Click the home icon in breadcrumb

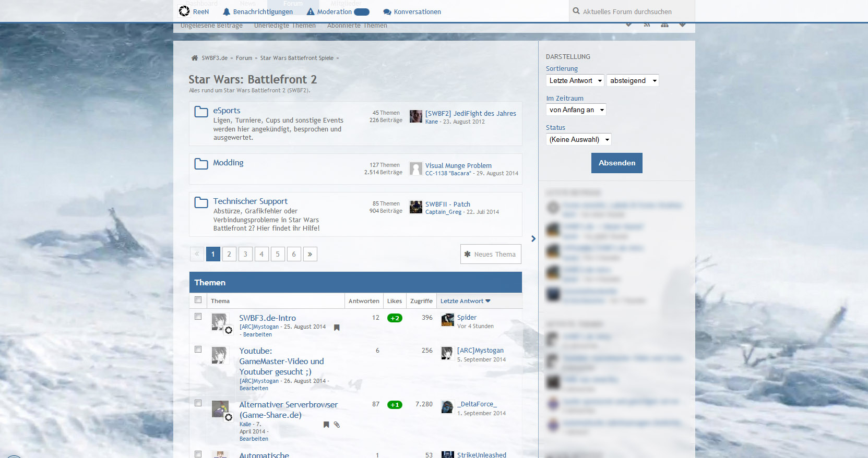(x=195, y=58)
